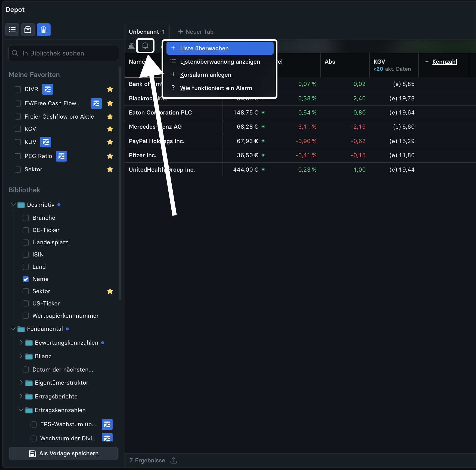This screenshot has height=470, width=476.
Task: Switch to the Unbenannt-1 tab
Action: [147, 32]
